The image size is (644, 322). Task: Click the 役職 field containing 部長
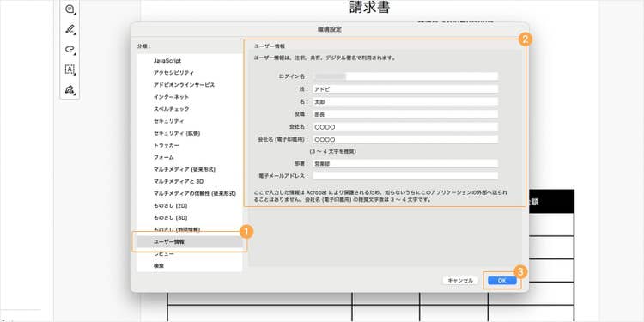(x=405, y=113)
